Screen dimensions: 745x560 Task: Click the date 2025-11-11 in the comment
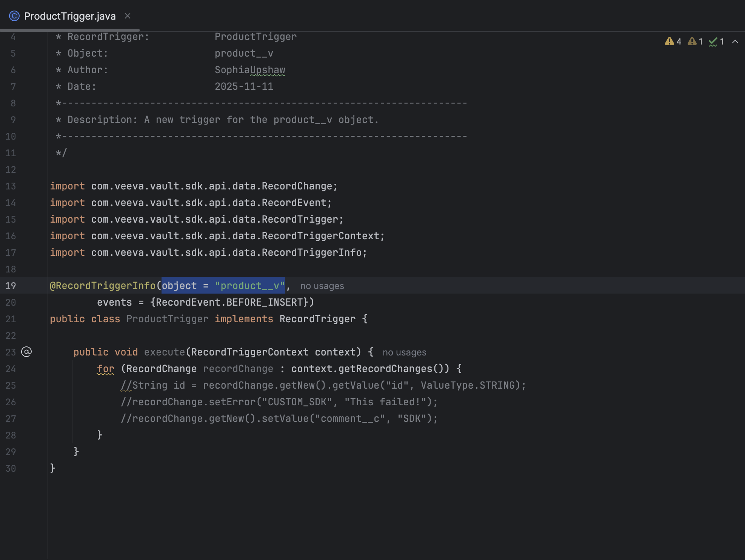244,86
